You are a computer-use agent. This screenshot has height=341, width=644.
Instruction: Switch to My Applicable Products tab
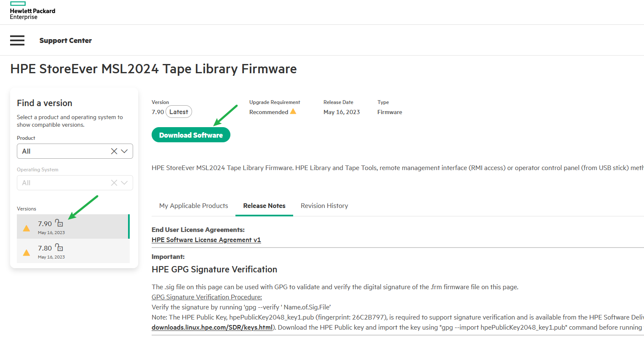pyautogui.click(x=193, y=206)
